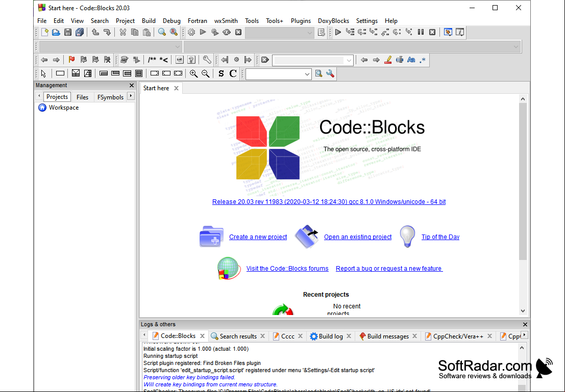565x392 pixels.
Task: Click the log panel scroll up arrow
Action: coord(522,348)
